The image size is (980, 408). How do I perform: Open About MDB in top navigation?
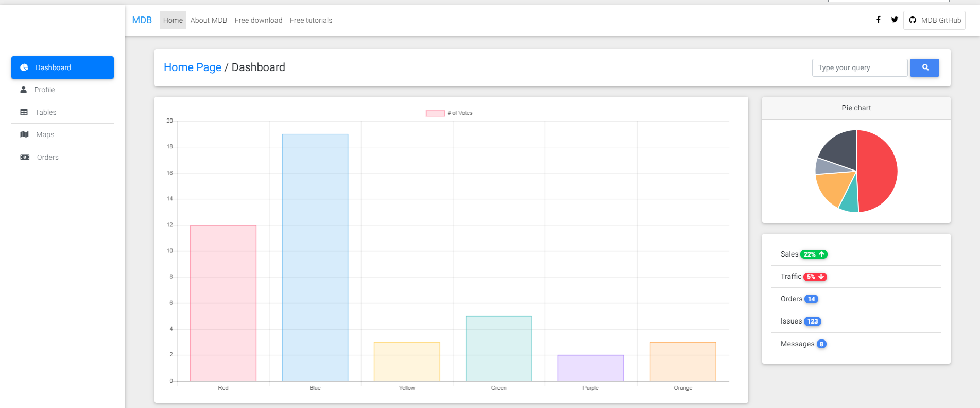point(209,20)
